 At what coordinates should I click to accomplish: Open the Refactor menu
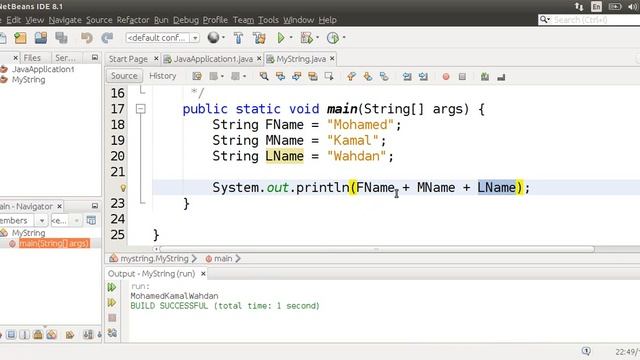133,20
